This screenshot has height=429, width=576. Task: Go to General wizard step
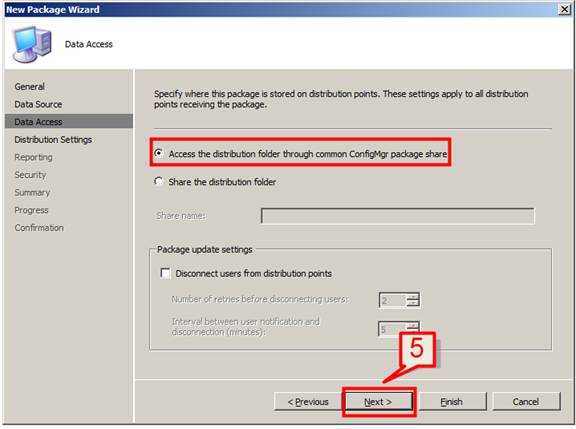point(29,87)
